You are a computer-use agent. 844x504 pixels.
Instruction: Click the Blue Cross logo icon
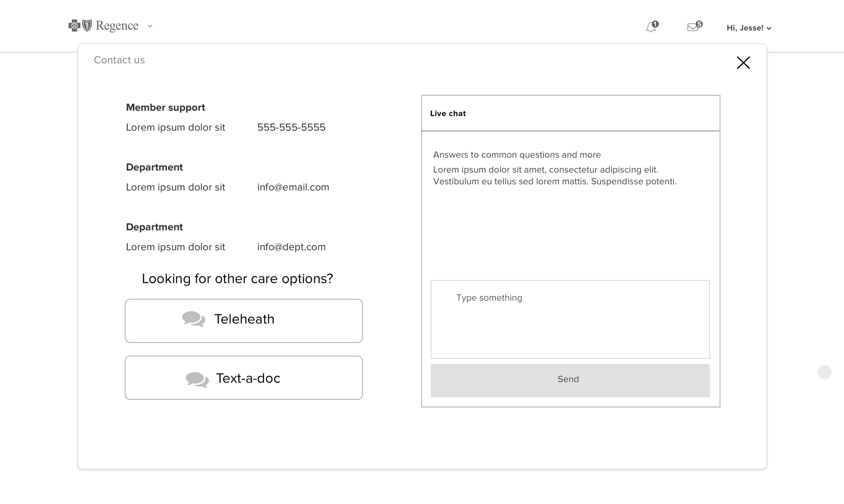pyautogui.click(x=74, y=25)
